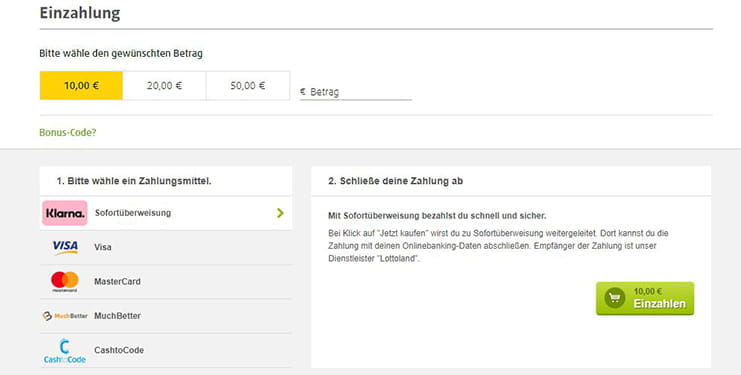Image resolution: width=741 pixels, height=375 pixels.
Task: Choose CashtoCode payment label
Action: 119,350
